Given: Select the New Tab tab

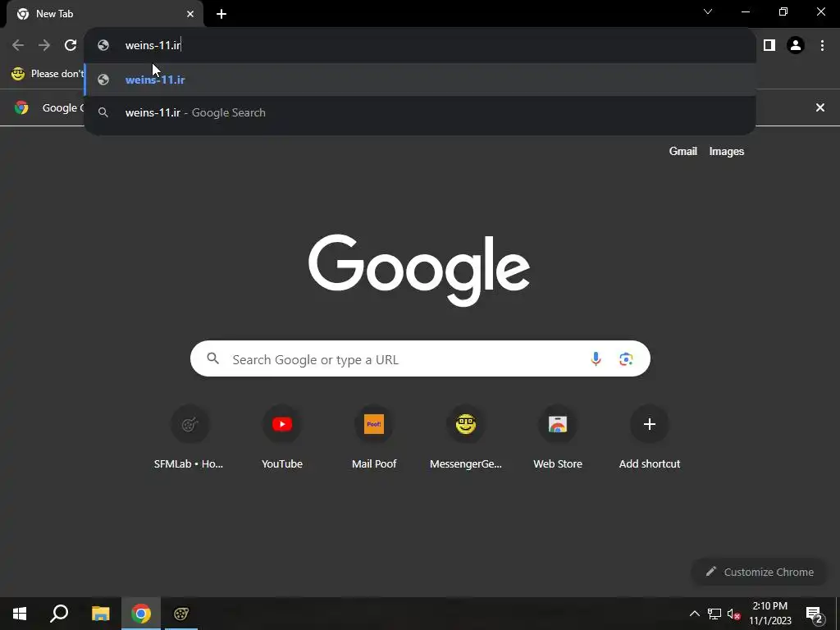Looking at the screenshot, I should tap(105, 14).
